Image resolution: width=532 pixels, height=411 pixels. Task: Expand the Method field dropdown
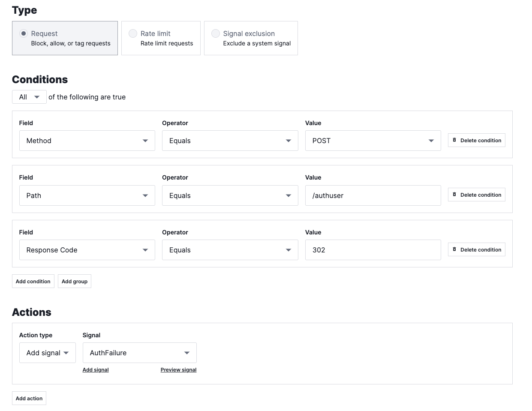click(87, 141)
